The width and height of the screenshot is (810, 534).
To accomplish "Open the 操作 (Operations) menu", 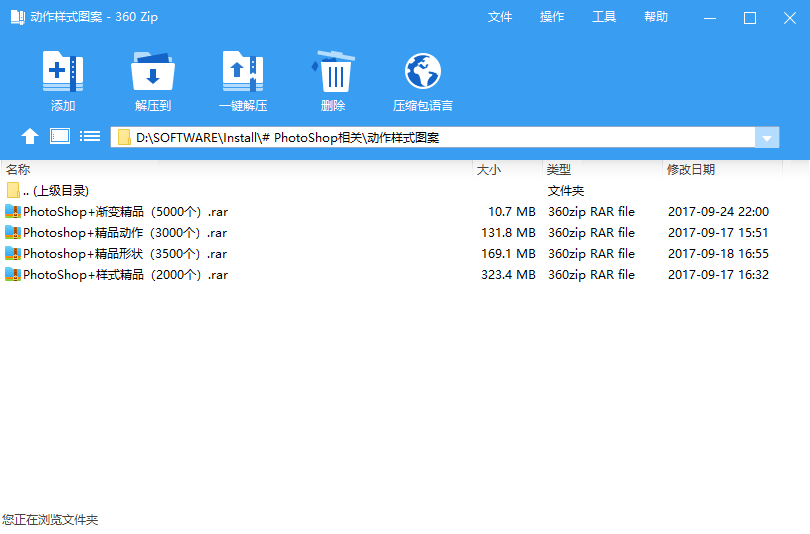I will (x=552, y=17).
